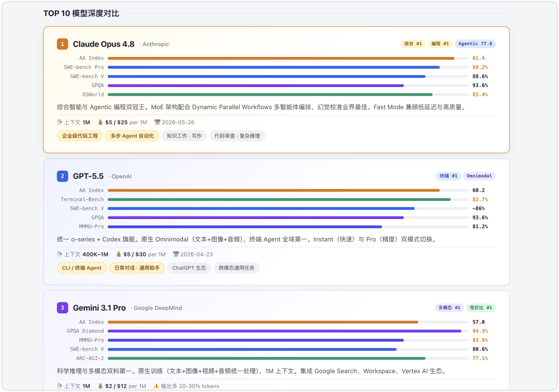Click the 2026-04-23 release date
Viewport: 559px width, 392px height.
[197, 254]
